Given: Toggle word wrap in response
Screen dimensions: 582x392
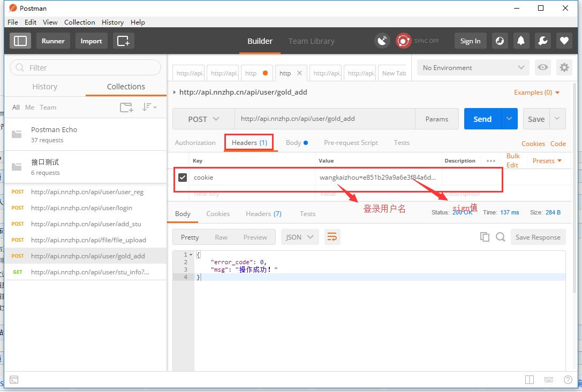Looking at the screenshot, I should pos(332,237).
